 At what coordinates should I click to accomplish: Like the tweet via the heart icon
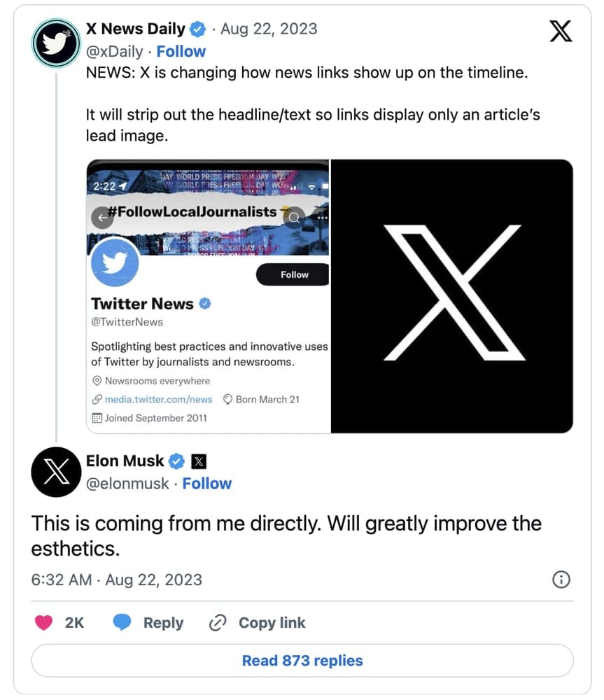click(x=43, y=622)
